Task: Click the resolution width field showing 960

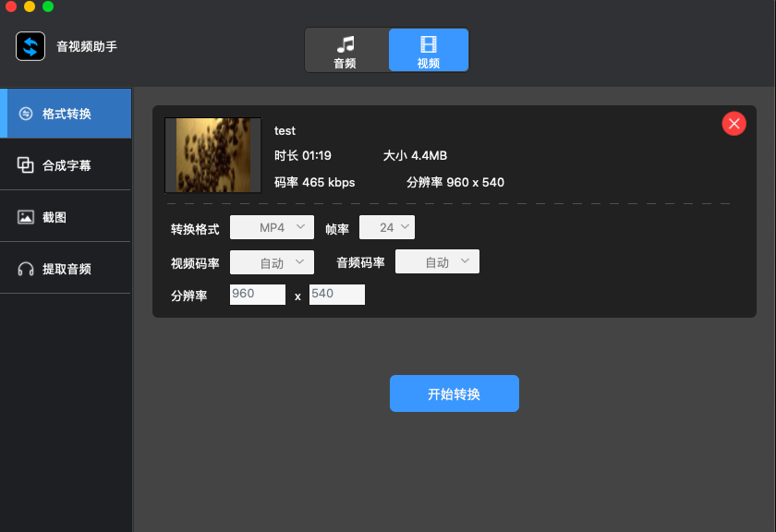Action: click(x=258, y=295)
